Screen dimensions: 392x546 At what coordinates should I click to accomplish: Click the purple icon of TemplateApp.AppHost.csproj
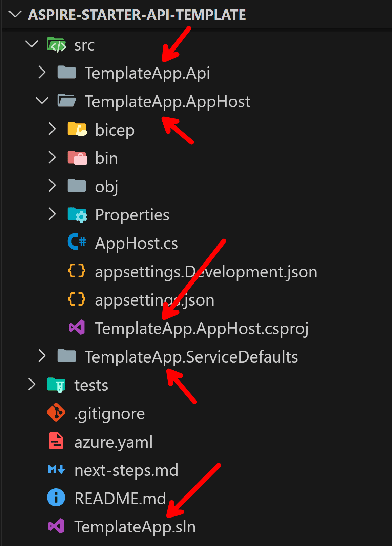[77, 327]
